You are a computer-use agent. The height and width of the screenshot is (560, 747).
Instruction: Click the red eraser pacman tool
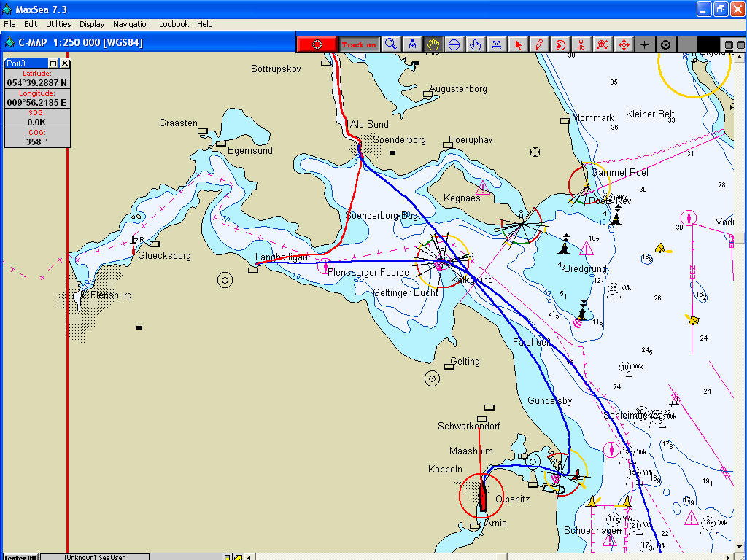[x=560, y=44]
